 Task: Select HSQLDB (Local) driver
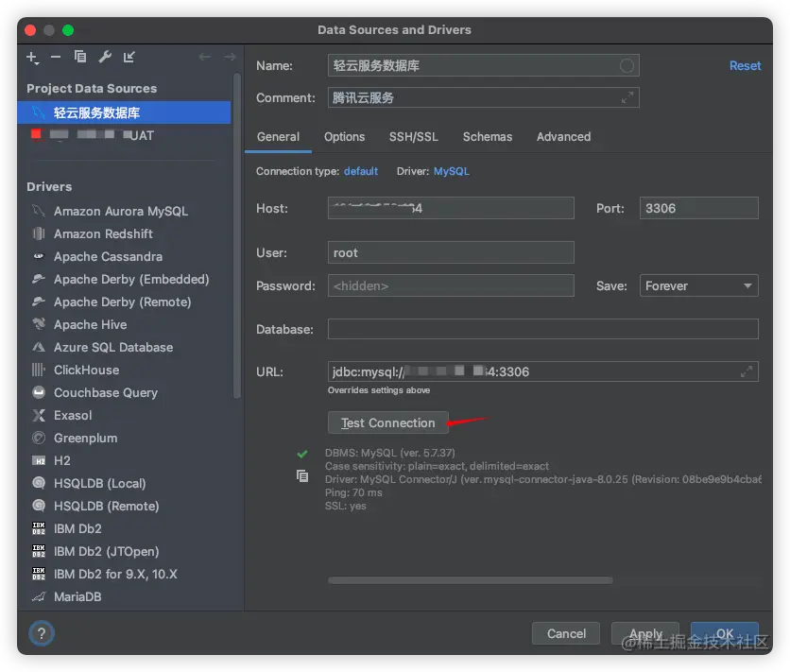coord(100,483)
